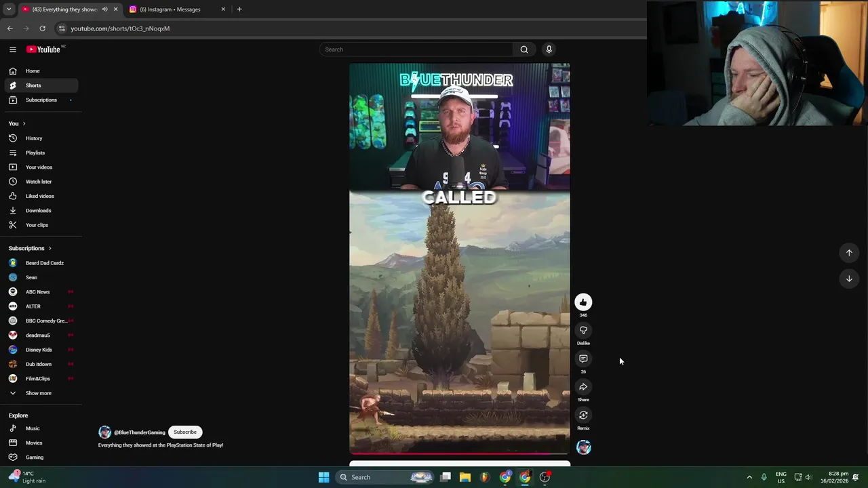Click the BlueThunderGaming channel avatar
Image resolution: width=868 pixels, height=488 pixels.
point(104,432)
